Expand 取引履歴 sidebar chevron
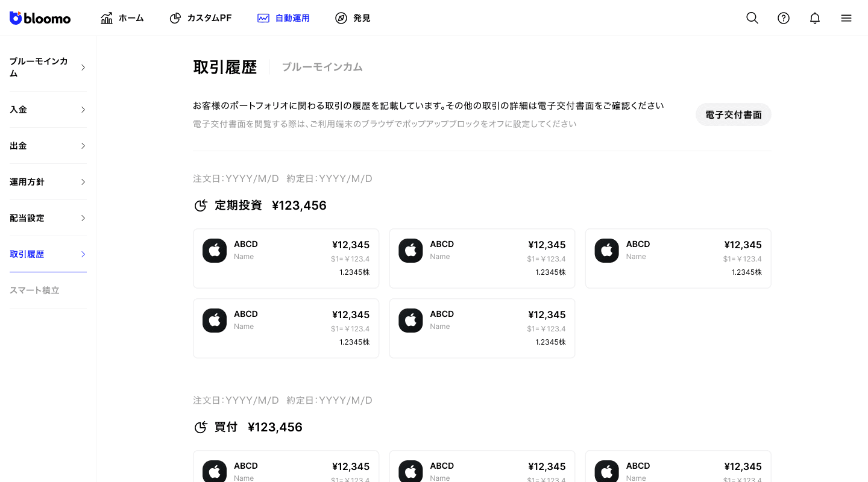Image resolution: width=868 pixels, height=482 pixels. tap(83, 254)
